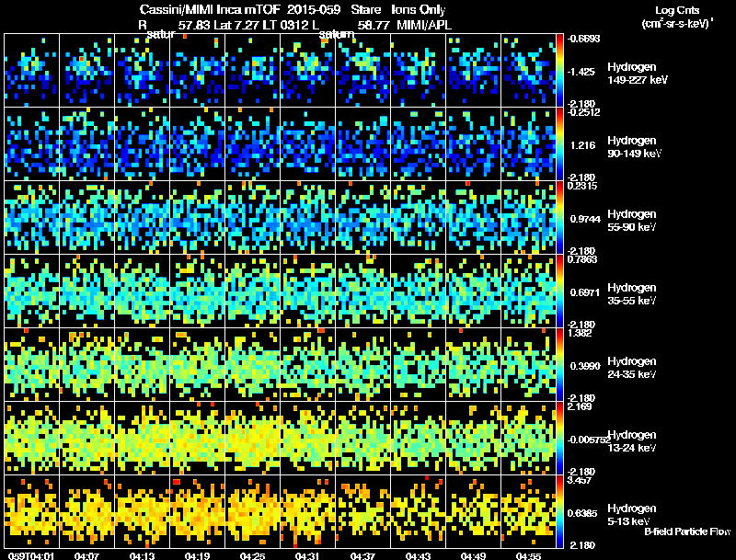Click the Hydrogen 90-149 keV label
The height and width of the screenshot is (560, 736).
[x=634, y=147]
